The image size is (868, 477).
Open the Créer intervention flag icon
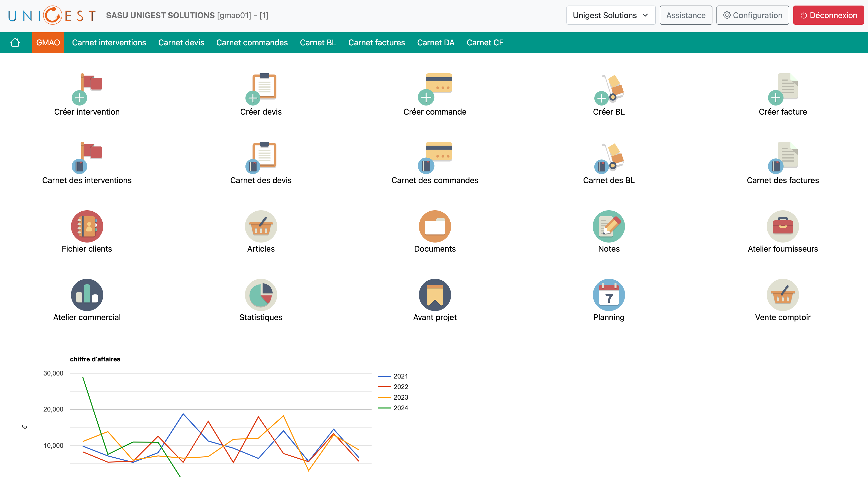pyautogui.click(x=87, y=89)
